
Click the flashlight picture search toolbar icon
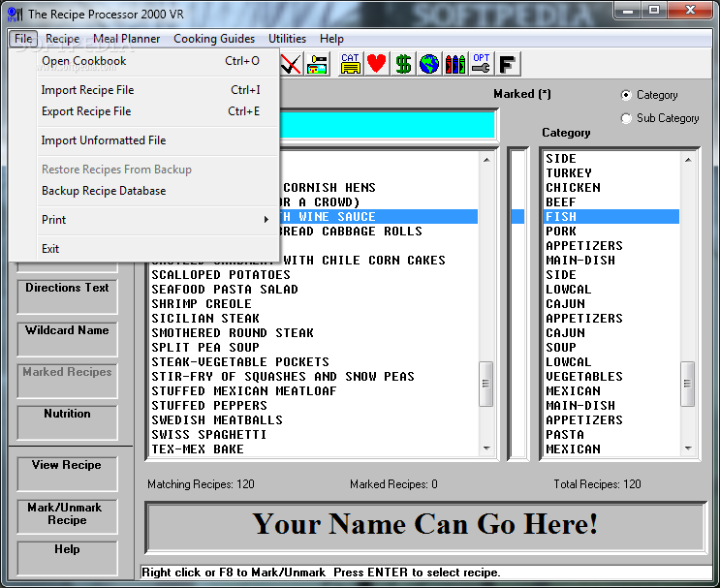[317, 64]
